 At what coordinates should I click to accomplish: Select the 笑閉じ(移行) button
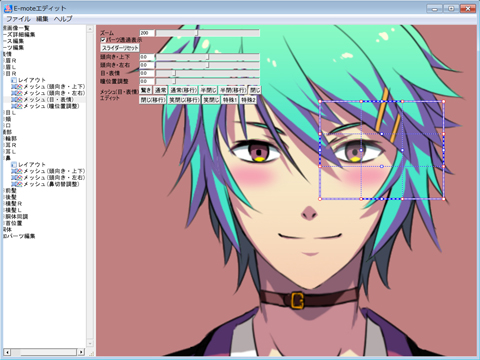point(184,100)
